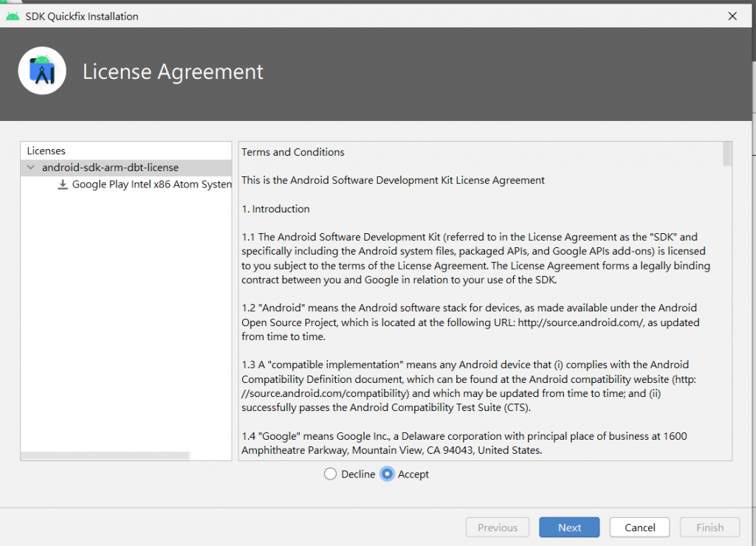Click the Licenses panel horizontal scrollbar

click(x=105, y=455)
